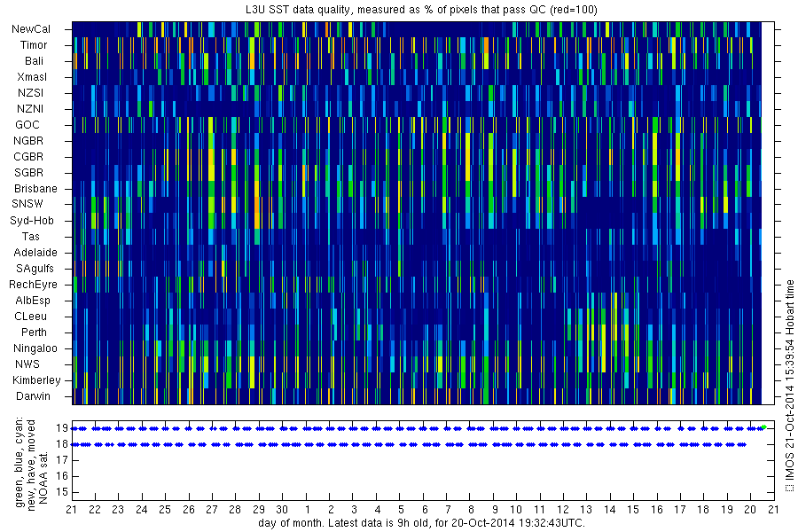
Task: Click the NZSI row label
Action: click(x=30, y=92)
